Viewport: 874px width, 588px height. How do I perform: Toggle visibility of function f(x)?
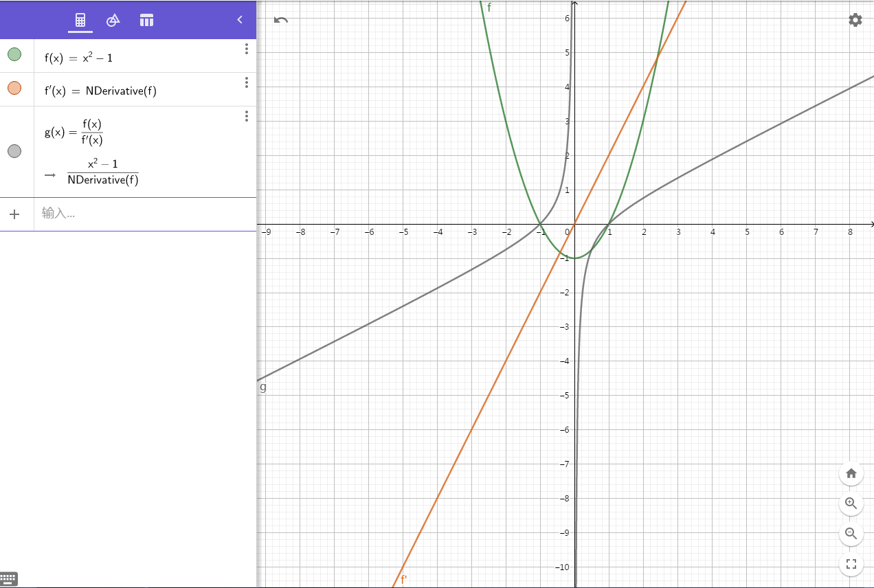pos(14,54)
